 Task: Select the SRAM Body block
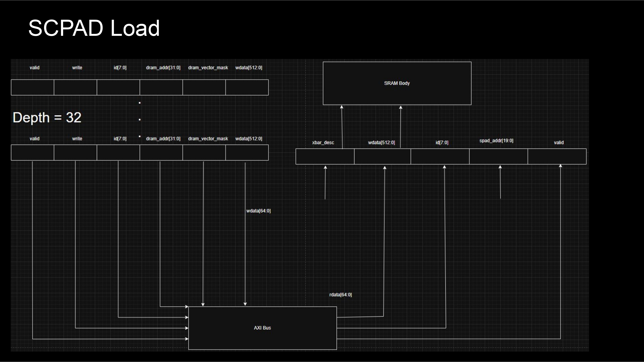tap(397, 83)
